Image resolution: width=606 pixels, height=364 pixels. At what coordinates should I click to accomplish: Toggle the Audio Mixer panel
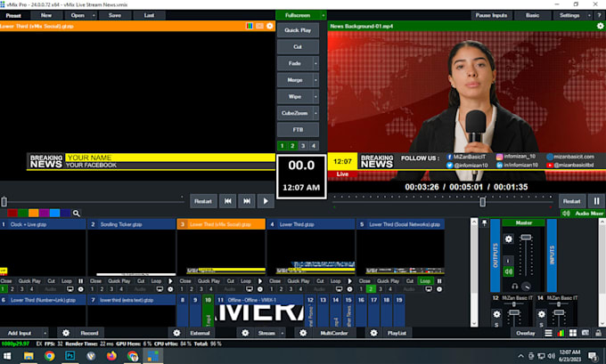(x=584, y=214)
